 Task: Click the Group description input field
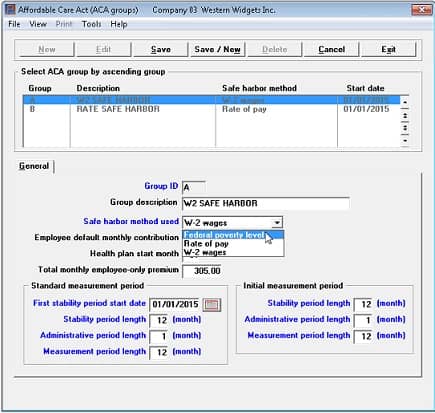(x=266, y=203)
